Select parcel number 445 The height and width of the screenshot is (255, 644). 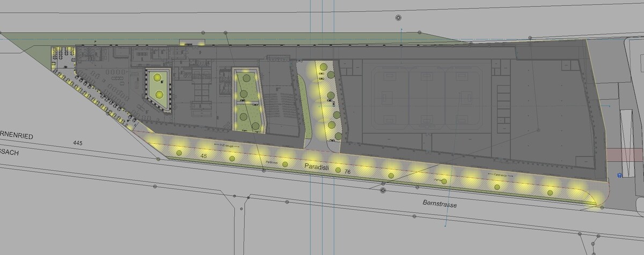(79, 143)
